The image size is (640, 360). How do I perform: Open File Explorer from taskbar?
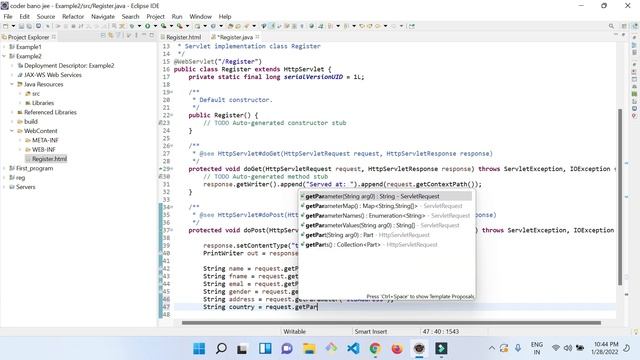point(309,348)
